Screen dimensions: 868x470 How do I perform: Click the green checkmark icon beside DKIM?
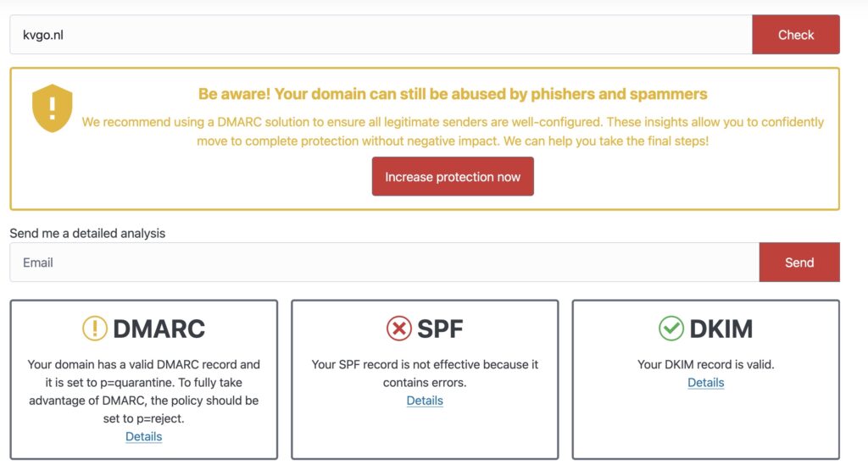671,329
